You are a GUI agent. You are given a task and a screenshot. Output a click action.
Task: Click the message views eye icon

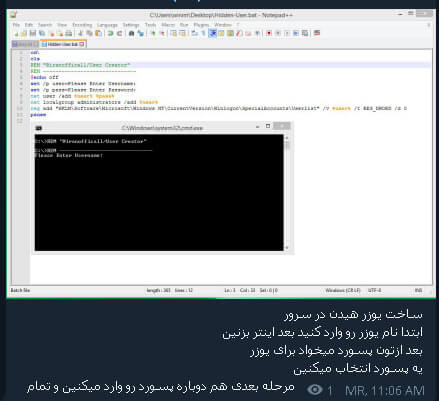tap(315, 389)
